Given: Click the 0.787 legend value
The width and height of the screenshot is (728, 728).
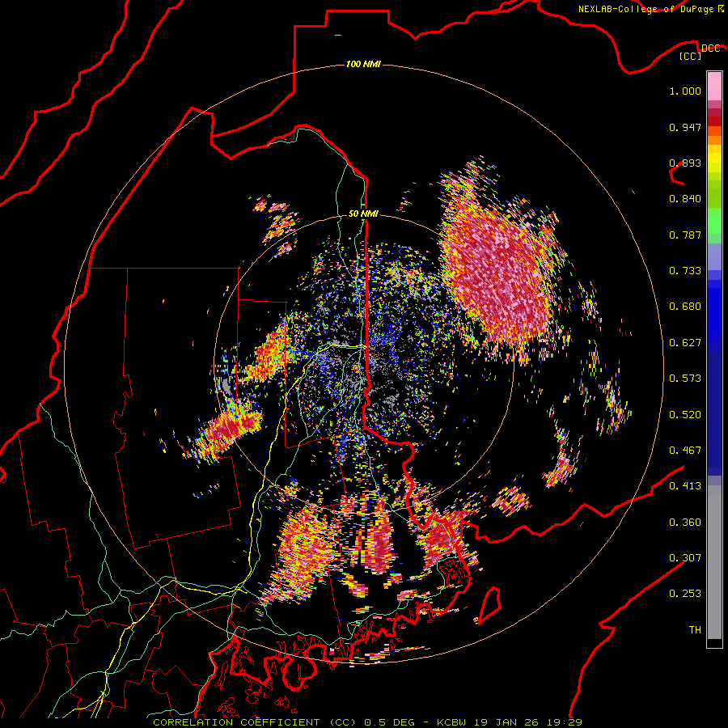Looking at the screenshot, I should [685, 235].
